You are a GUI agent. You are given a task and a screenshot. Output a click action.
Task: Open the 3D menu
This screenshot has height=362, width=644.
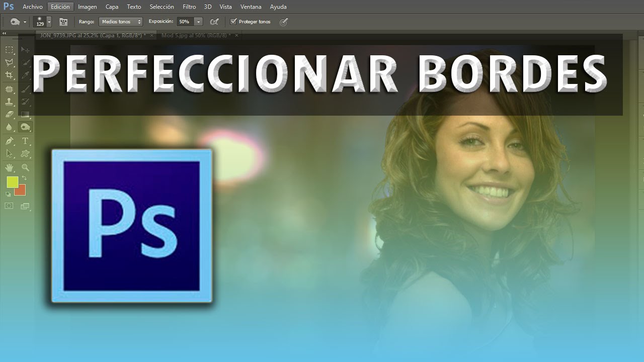click(x=208, y=7)
